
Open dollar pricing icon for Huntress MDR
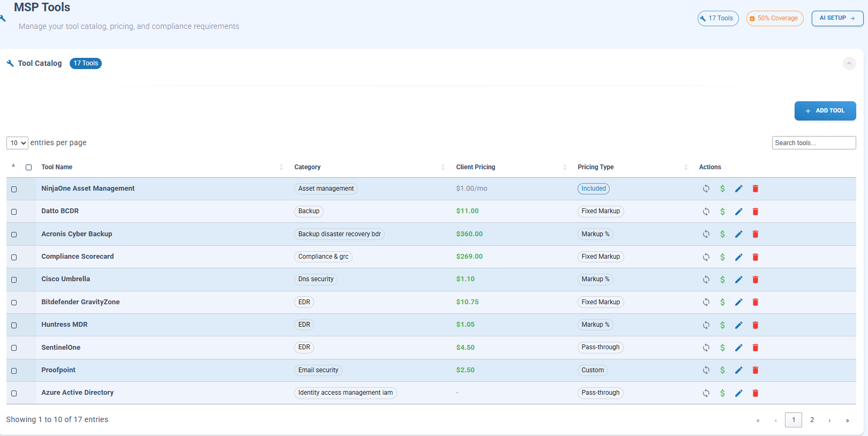(722, 325)
